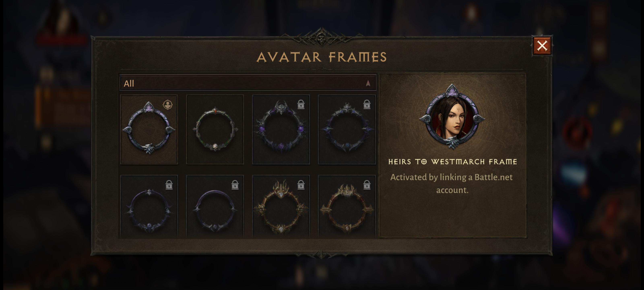This screenshot has height=290, width=644.
Task: Click lock icon on golden antler frame
Action: (301, 185)
